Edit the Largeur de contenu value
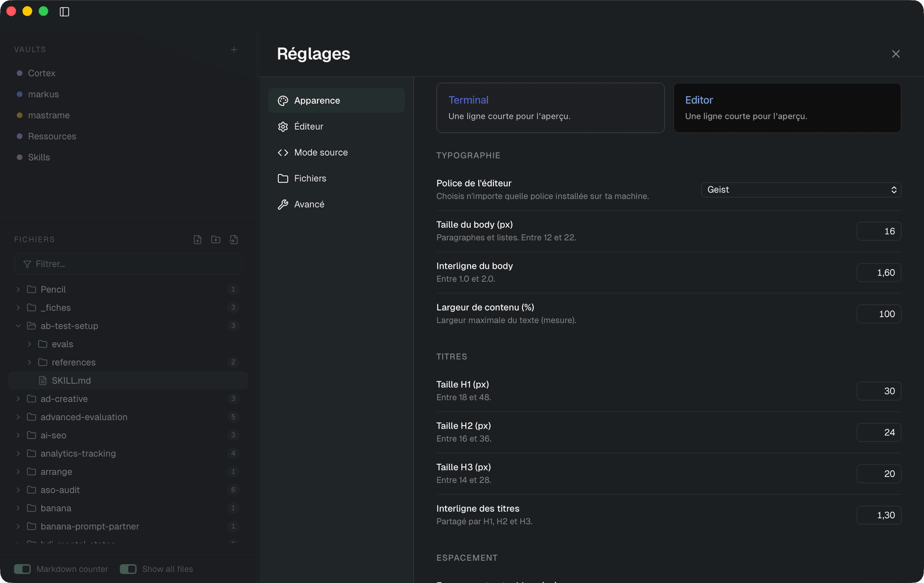 (879, 314)
